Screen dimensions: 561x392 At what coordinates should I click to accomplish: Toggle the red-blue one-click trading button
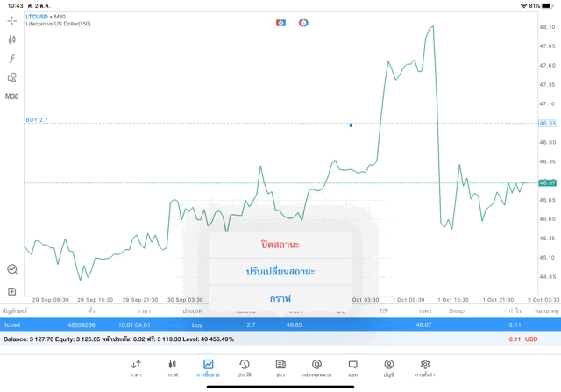coord(280,22)
